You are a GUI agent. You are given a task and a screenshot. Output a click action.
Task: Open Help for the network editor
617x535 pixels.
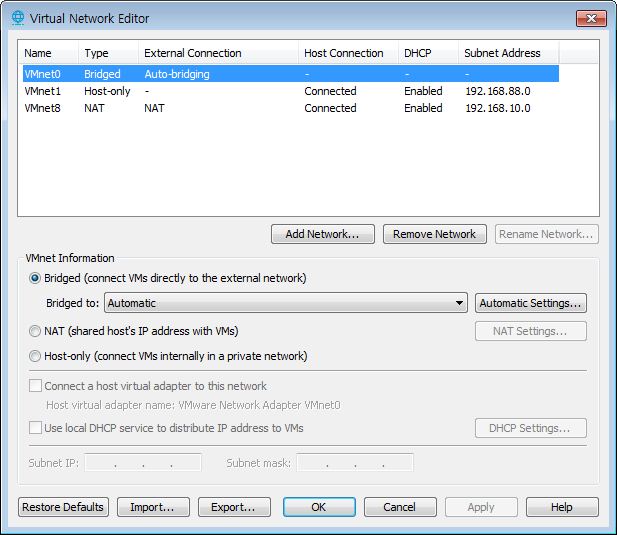[562, 507]
